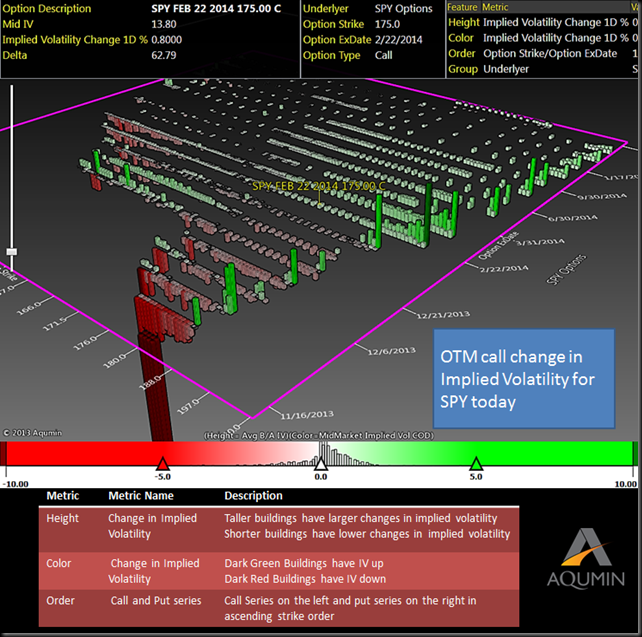Click the Mid IV value 13.80
This screenshot has width=642, height=637.
(x=164, y=24)
